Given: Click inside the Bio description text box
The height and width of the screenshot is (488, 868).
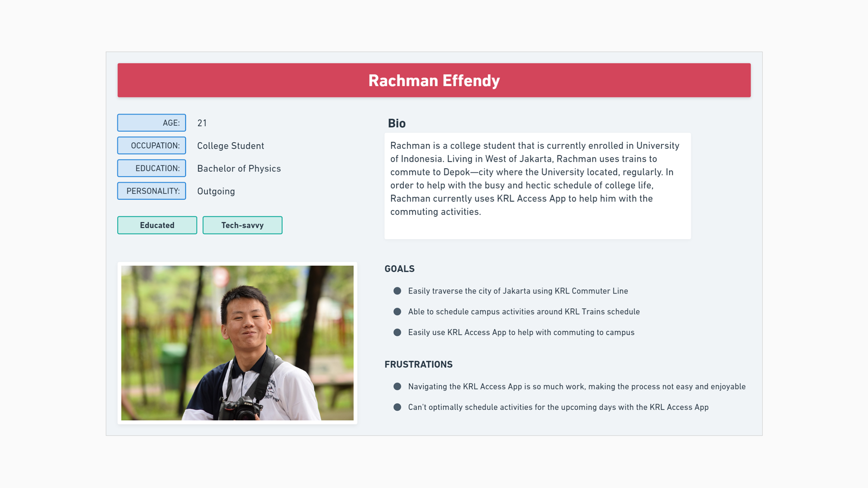Looking at the screenshot, I should click(537, 186).
